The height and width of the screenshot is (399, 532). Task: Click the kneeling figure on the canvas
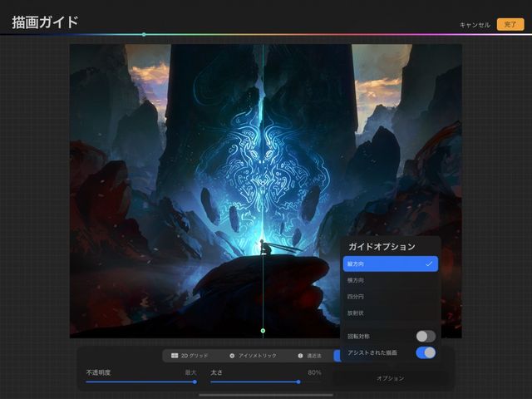coord(265,247)
